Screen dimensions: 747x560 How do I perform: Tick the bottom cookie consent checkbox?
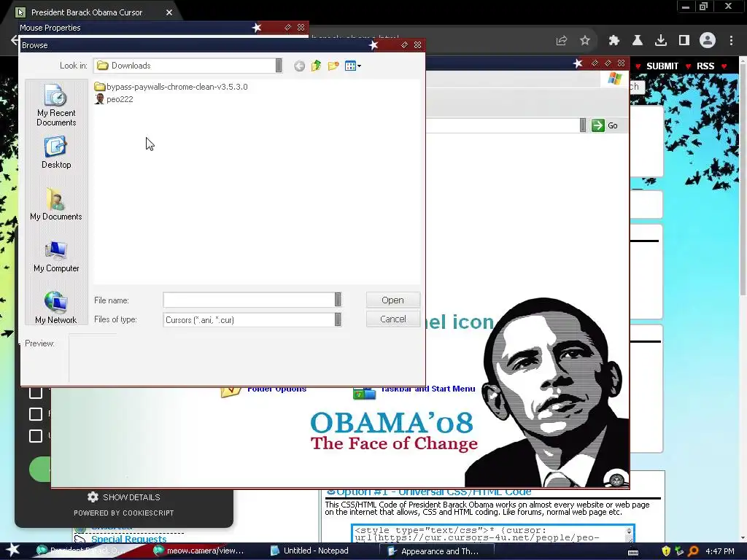tap(36, 436)
